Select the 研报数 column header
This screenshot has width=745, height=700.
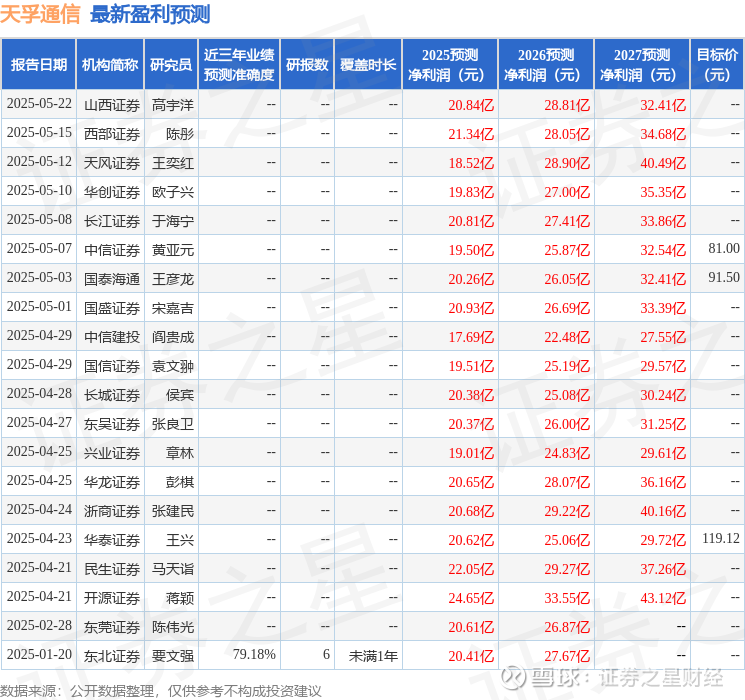pos(307,65)
